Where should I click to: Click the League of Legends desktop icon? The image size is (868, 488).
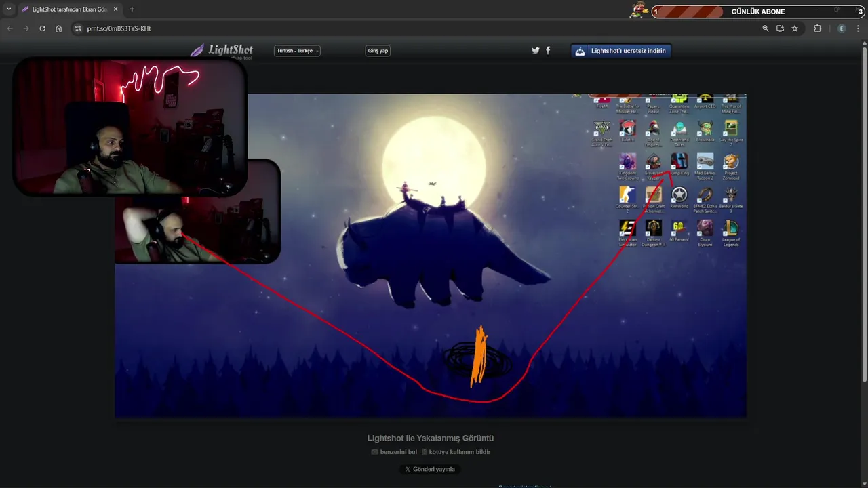point(731,233)
